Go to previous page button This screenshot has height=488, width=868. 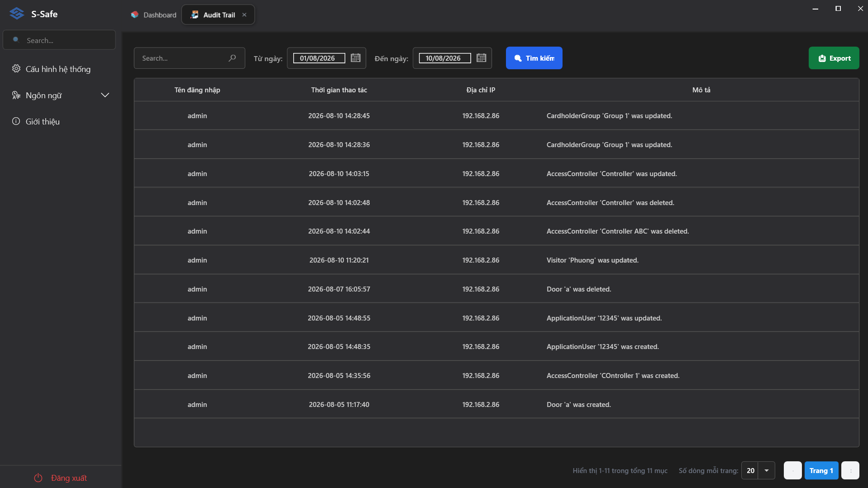pyautogui.click(x=793, y=471)
